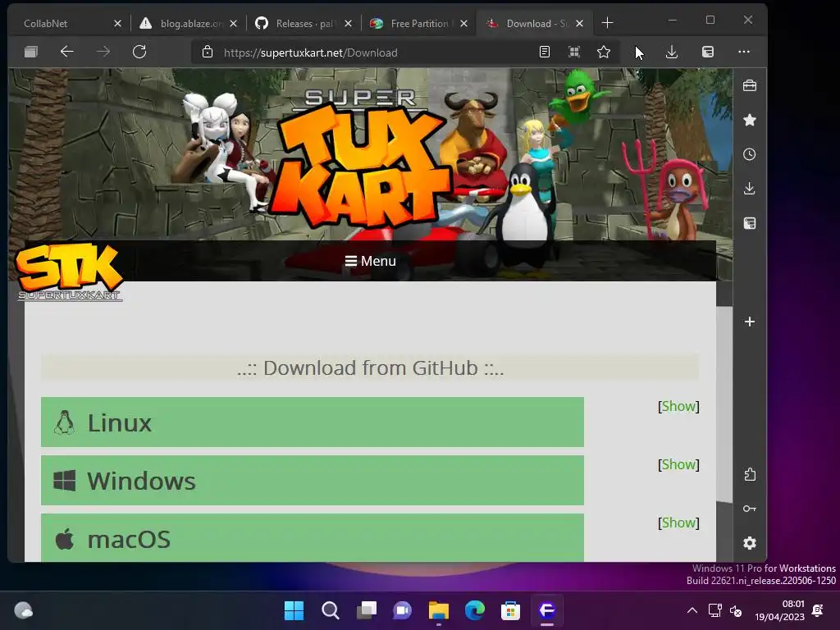Close the CollabNet tab
The width and height of the screenshot is (840, 630).
[x=118, y=24]
